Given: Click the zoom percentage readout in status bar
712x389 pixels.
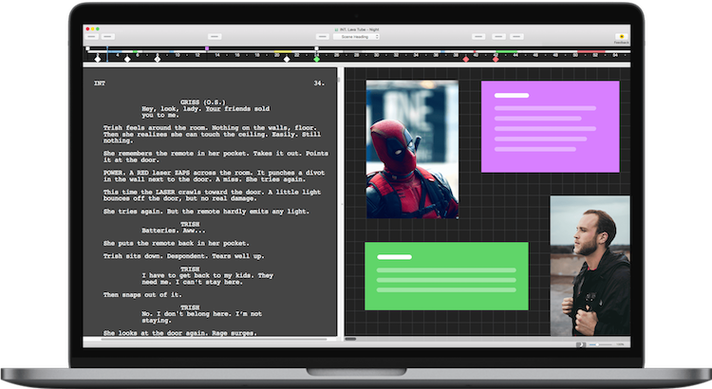Looking at the screenshot, I should tap(620, 345).
